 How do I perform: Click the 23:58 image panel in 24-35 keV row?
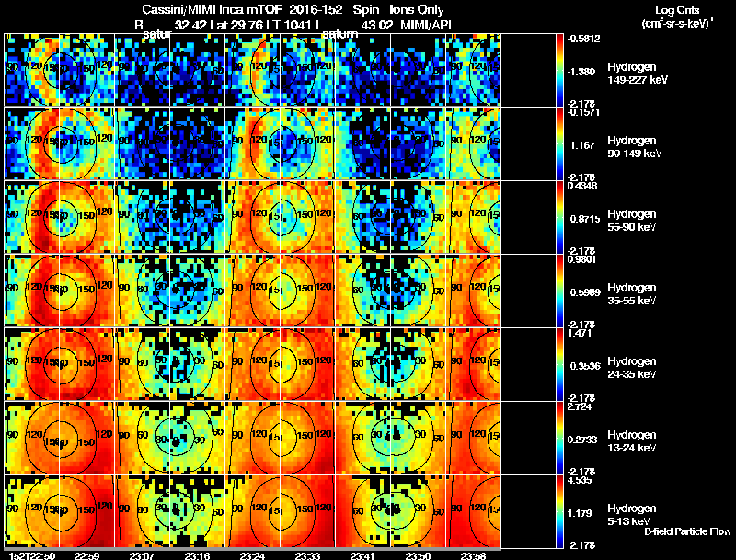point(474,364)
